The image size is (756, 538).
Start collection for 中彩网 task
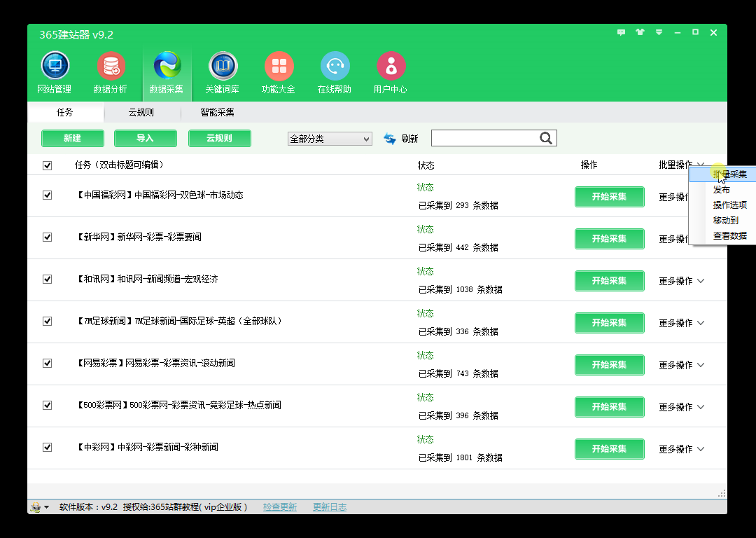pyautogui.click(x=610, y=449)
